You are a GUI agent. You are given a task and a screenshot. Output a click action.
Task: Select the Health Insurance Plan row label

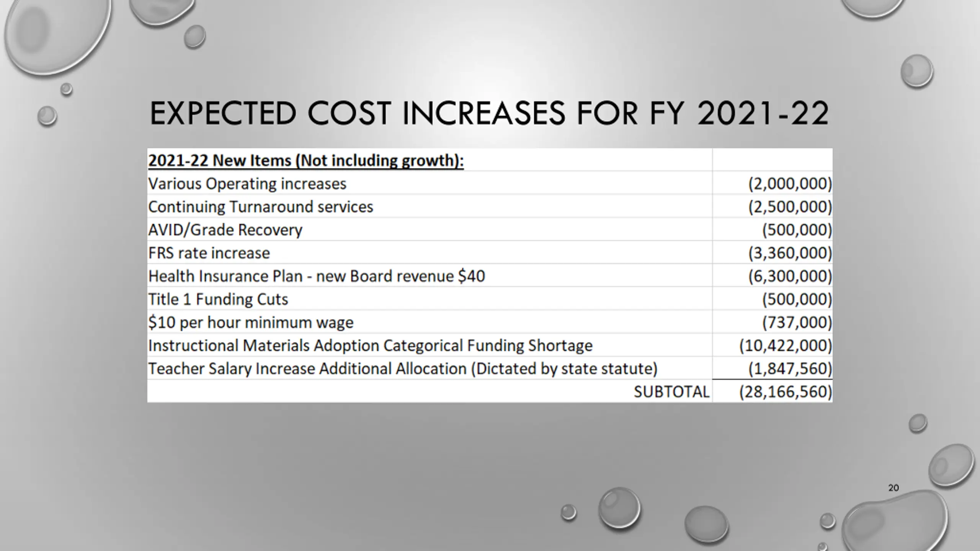316,276
